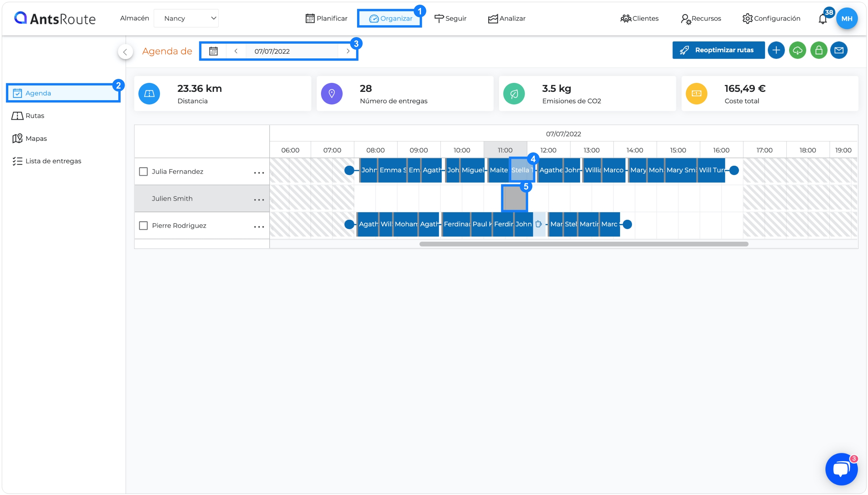The width and height of the screenshot is (868, 495).
Task: Click the gray slot in Julien Smith row
Action: tap(514, 199)
